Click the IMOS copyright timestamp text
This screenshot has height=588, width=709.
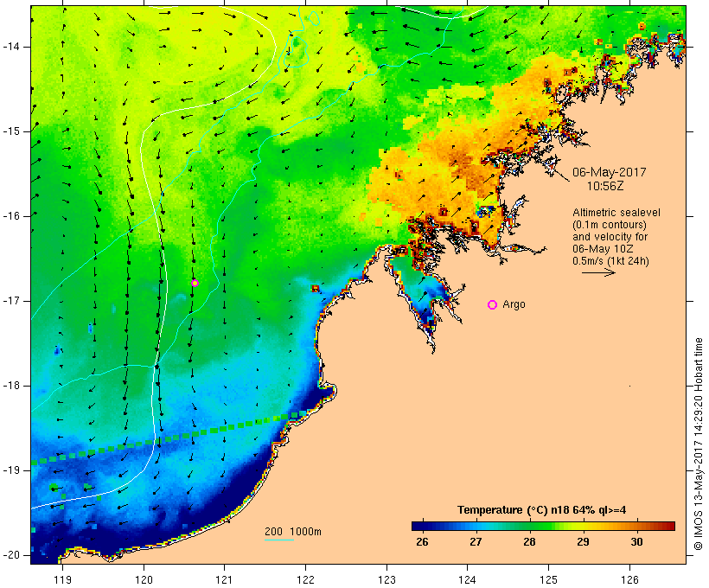point(699,444)
